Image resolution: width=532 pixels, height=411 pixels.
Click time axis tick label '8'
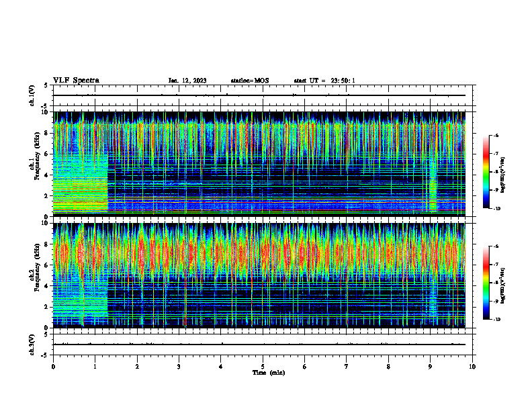click(x=388, y=367)
